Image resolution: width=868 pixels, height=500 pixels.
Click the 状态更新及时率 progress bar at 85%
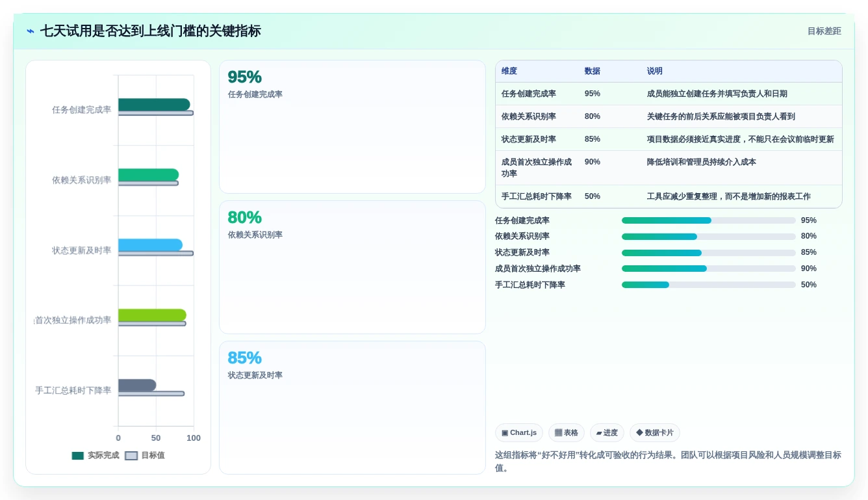click(x=709, y=252)
